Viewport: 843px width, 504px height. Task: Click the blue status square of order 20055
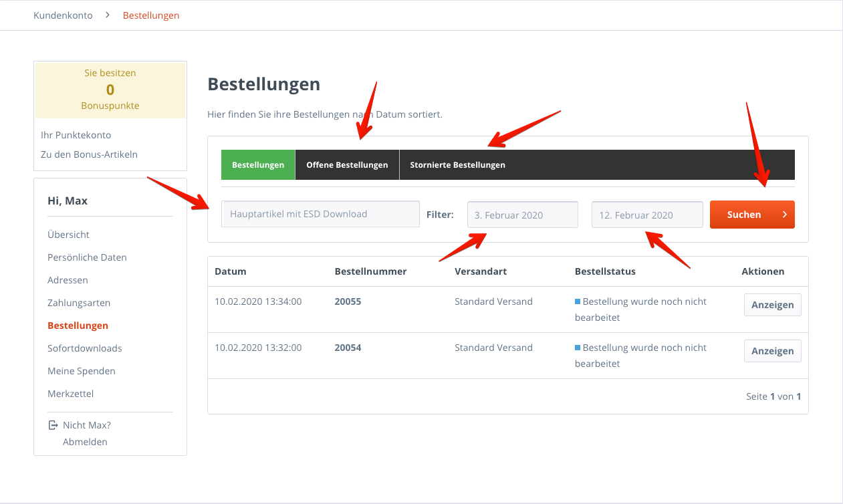(x=578, y=301)
